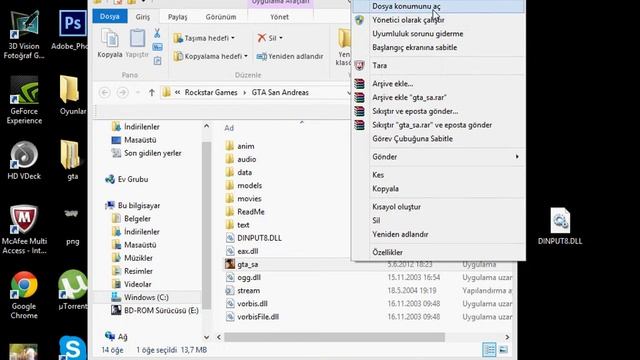The image size is (640, 360).
Task: Click the navigation pane scroll up arrow
Action: (207, 126)
